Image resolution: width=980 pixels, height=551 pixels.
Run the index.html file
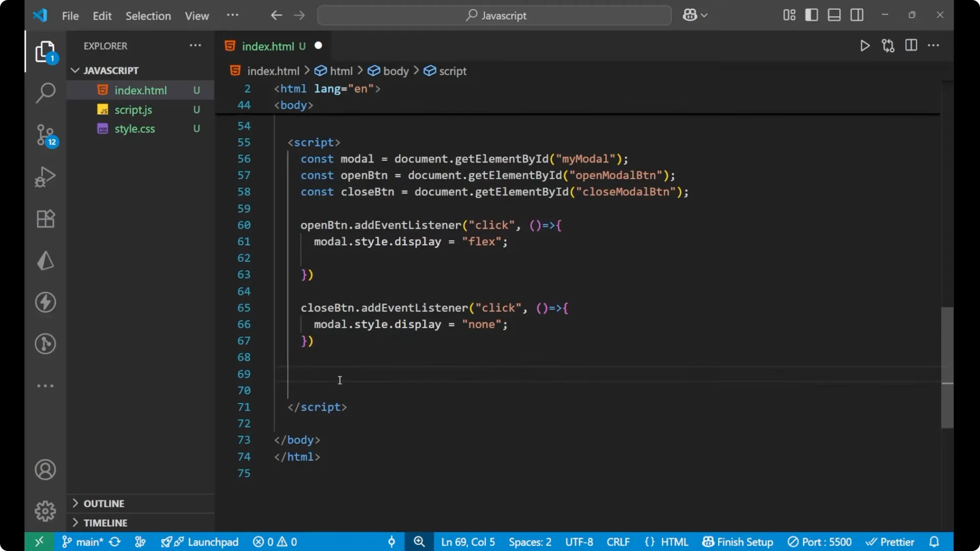click(x=865, y=45)
